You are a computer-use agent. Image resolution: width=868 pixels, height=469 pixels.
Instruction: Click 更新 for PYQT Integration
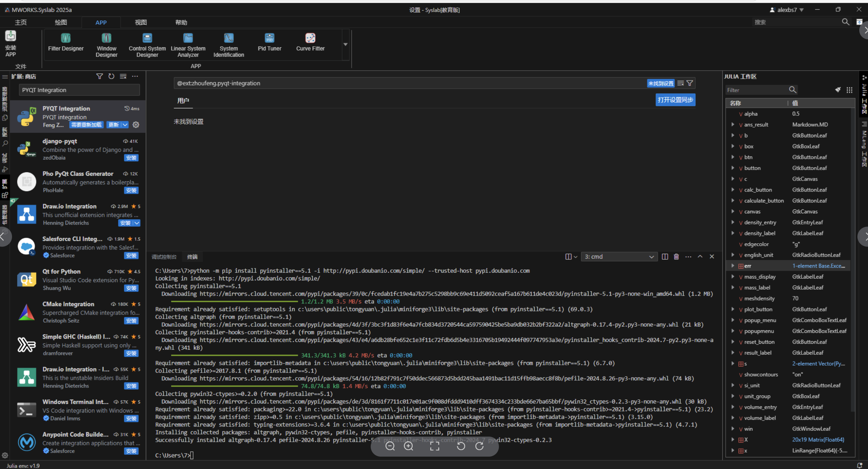pos(114,125)
